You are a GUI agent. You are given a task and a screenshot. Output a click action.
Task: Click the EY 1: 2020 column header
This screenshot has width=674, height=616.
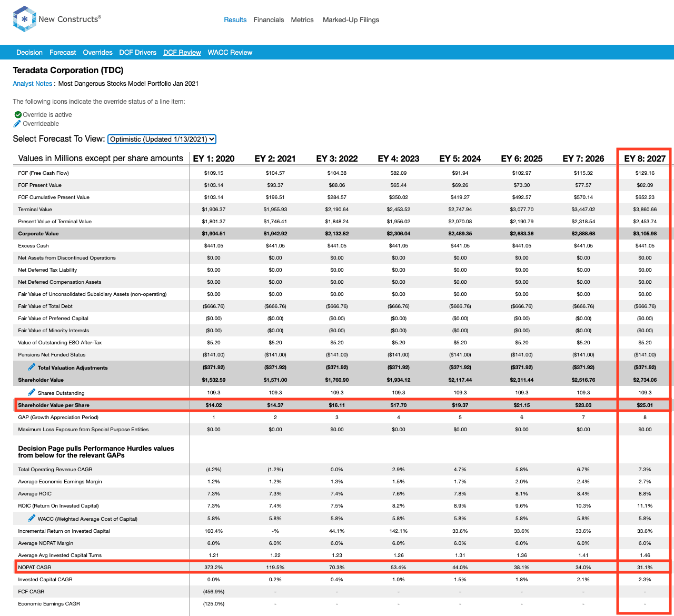click(x=214, y=158)
